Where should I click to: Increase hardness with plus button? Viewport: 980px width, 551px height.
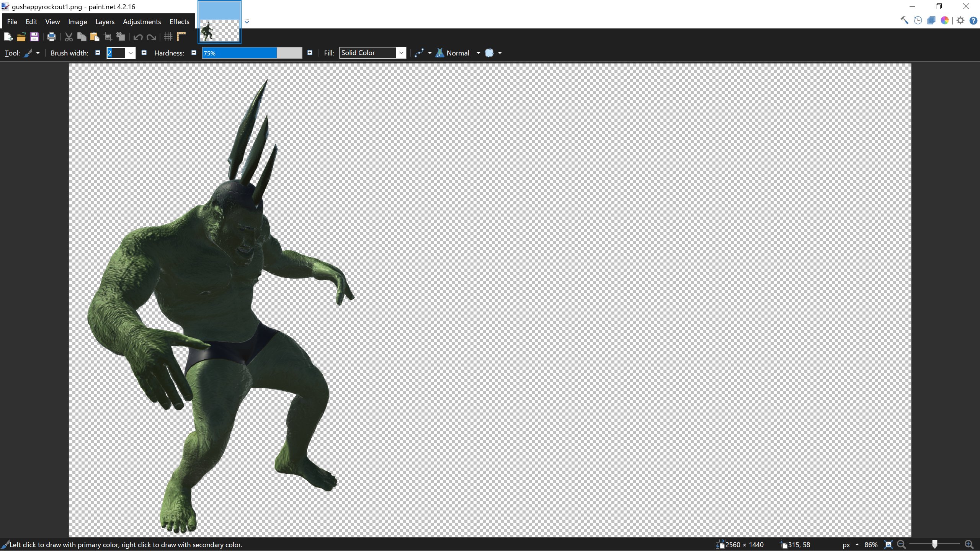click(x=310, y=53)
